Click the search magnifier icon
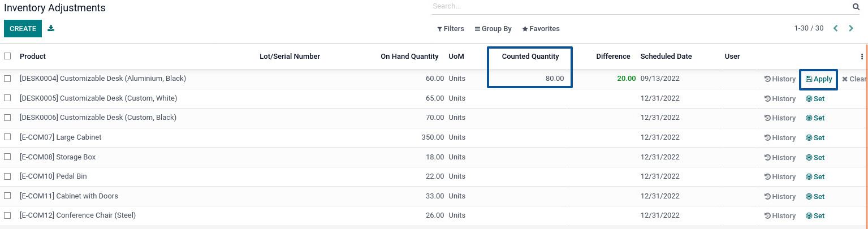This screenshot has height=229, width=868. tap(856, 7)
